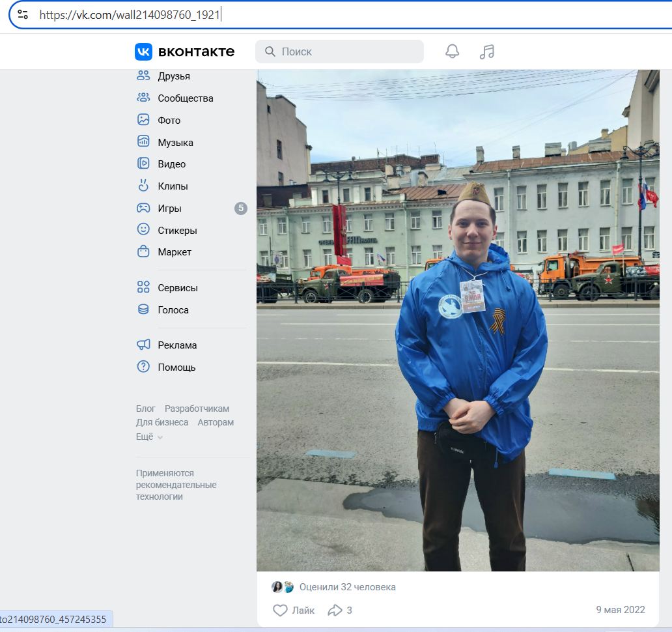Like the post with heart Лайк
Screen dimensions: 672x632
tap(293, 610)
